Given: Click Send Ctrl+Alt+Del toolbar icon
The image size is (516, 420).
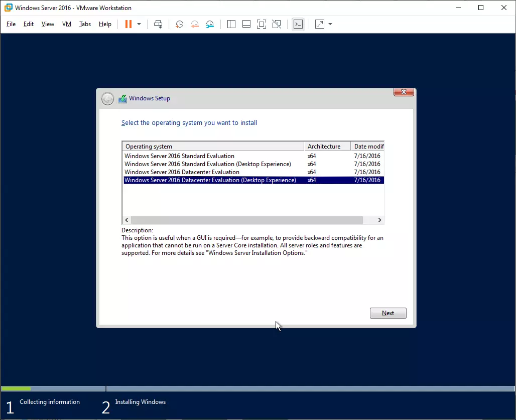Looking at the screenshot, I should tap(158, 24).
